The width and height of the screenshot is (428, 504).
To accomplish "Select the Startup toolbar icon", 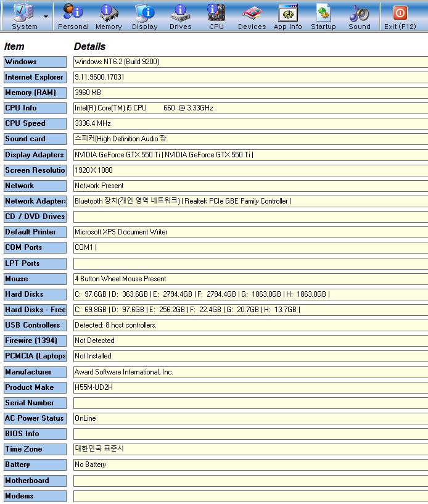I will 323,14.
